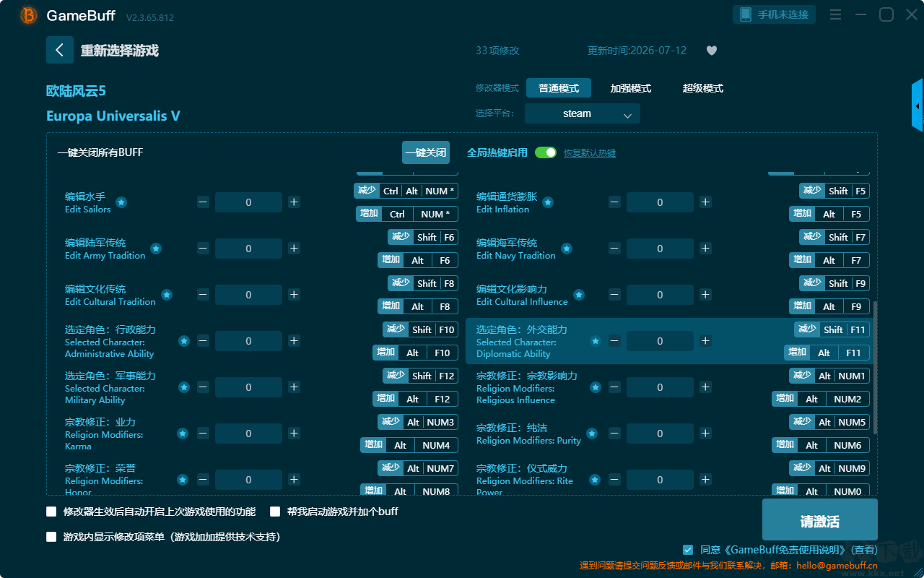Click Shift F6 decrease hotkey for Army Tradition
This screenshot has width=924, height=578.
pyautogui.click(x=423, y=237)
